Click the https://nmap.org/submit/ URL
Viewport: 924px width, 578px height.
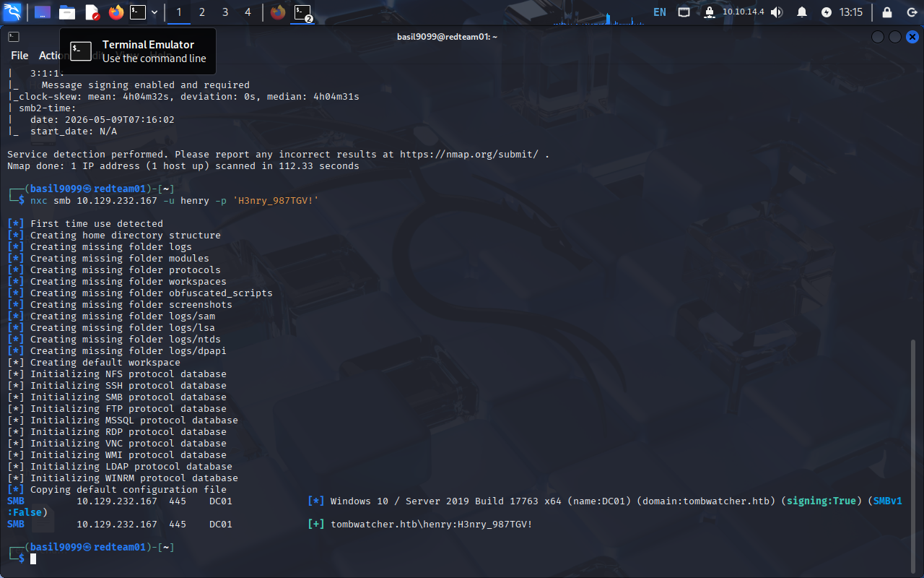[x=469, y=155]
